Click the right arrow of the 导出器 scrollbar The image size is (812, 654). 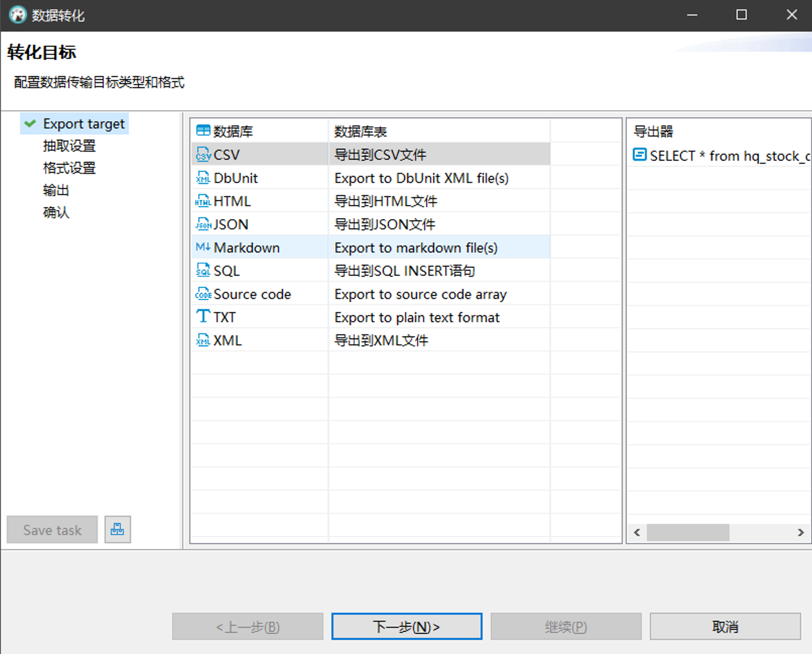pyautogui.click(x=800, y=532)
